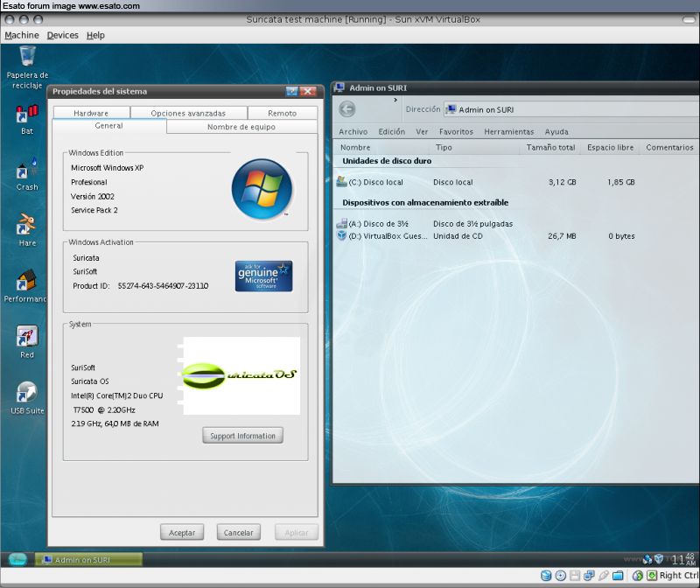Click the SuricataOS logo image

point(241,375)
